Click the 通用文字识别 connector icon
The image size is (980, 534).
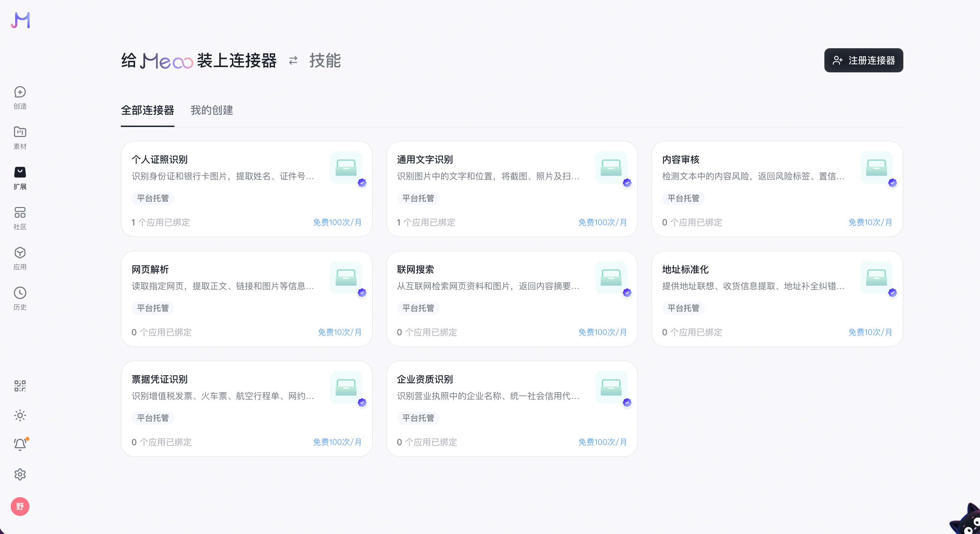coord(611,168)
